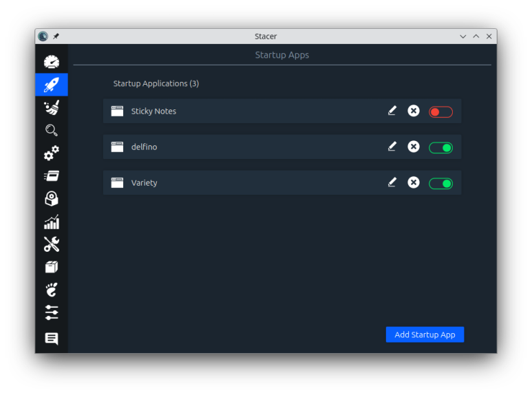
Task: Click the delfino application window icon
Action: pyautogui.click(x=117, y=147)
